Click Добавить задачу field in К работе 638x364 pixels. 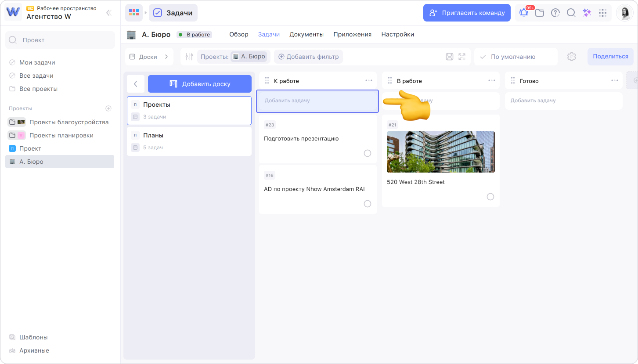(x=317, y=101)
